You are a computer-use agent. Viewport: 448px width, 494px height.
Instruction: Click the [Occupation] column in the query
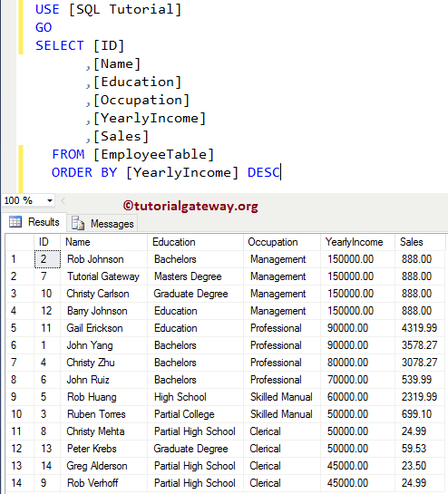coord(141,101)
